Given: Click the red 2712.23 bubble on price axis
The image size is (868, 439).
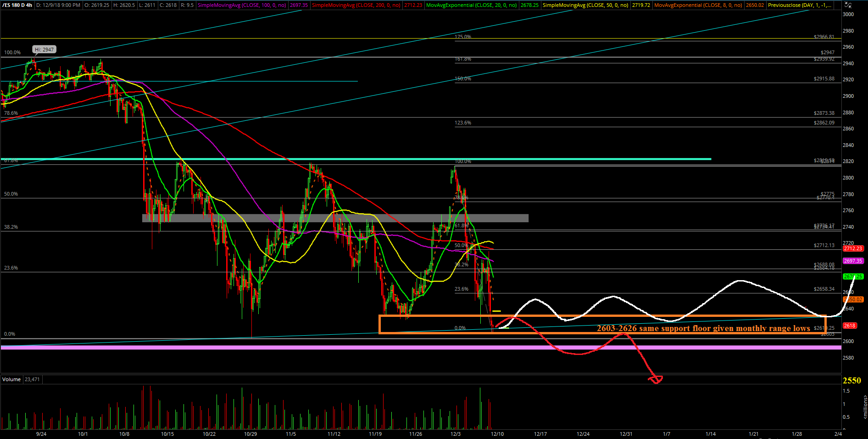Looking at the screenshot, I should (853, 248).
